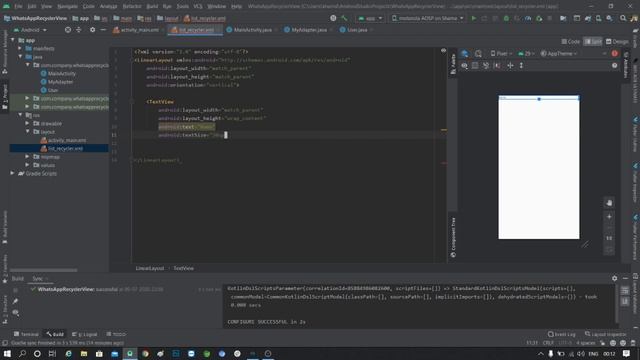Screen dimensions: 640x360
Task: Switch to MainActivity.java editor tab
Action: click(251, 30)
